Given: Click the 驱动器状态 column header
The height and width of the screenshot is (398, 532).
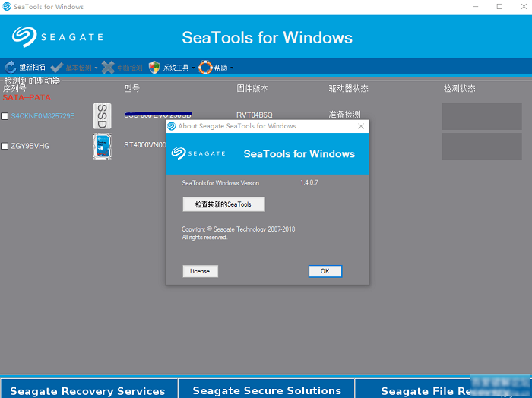Looking at the screenshot, I should point(348,88).
